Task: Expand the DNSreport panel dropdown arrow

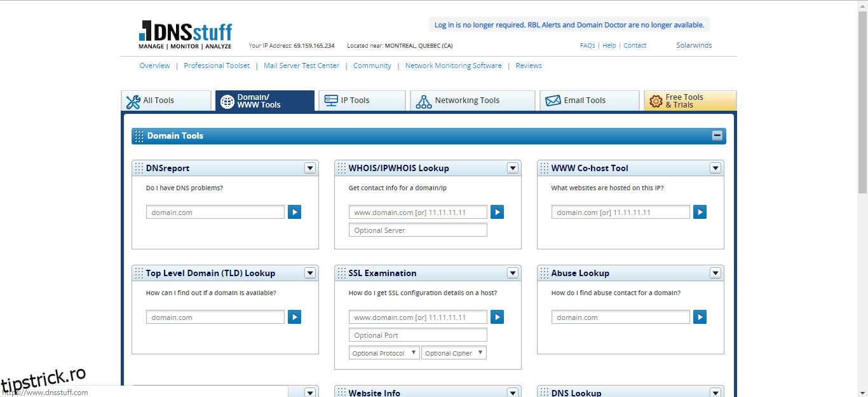Action: click(x=309, y=168)
